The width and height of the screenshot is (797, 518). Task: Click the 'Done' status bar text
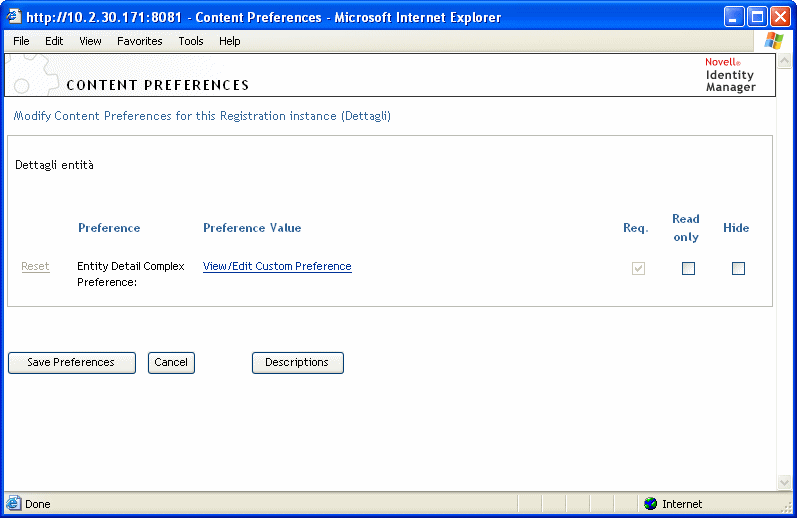[x=38, y=504]
